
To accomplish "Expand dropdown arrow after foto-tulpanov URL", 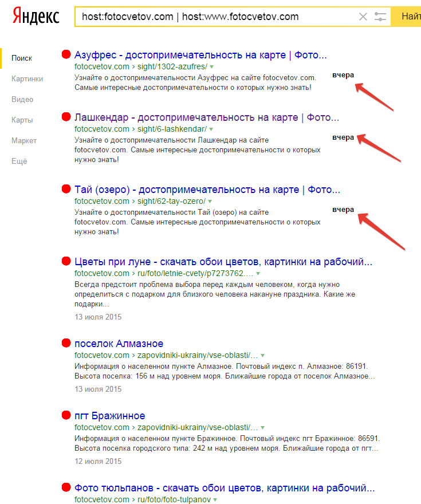I will point(215,500).
